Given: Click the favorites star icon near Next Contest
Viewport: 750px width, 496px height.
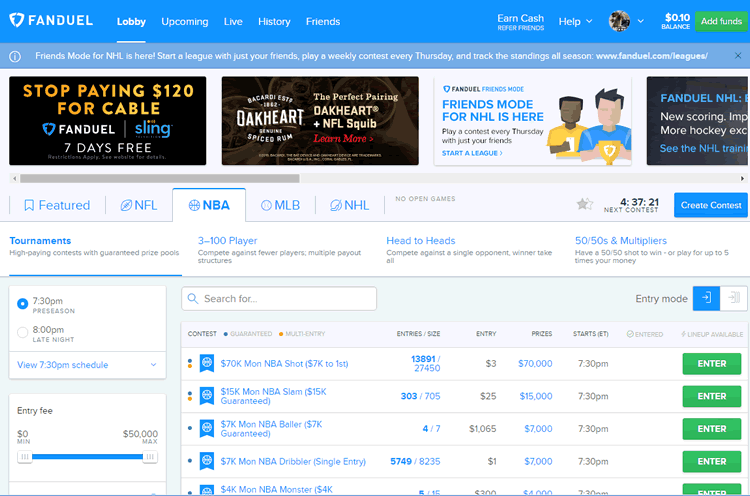Looking at the screenshot, I should [x=585, y=204].
